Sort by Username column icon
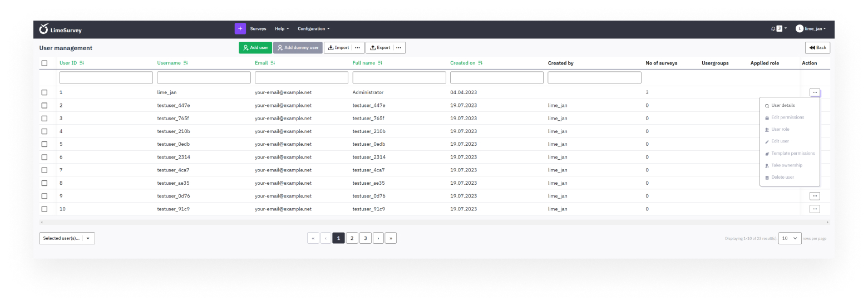This screenshot has width=868, height=305. (186, 63)
